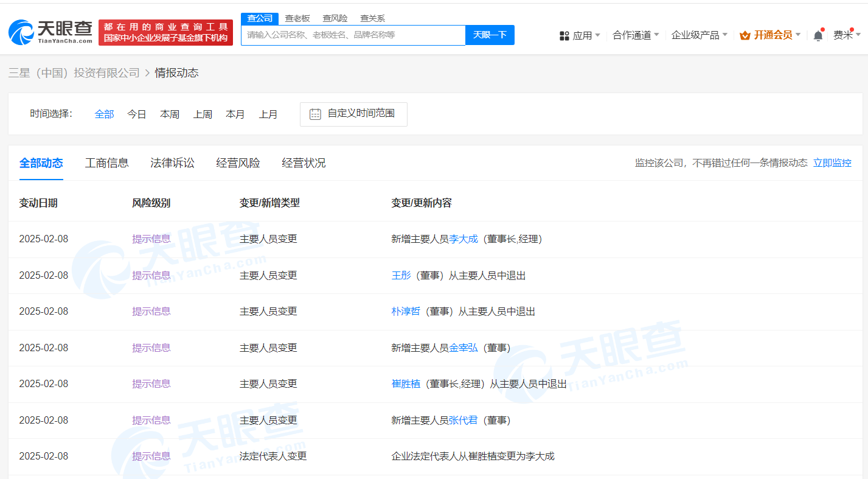Open the 开通会员 dropdown arrow
Image resolution: width=868 pixels, height=479 pixels.
coord(798,35)
